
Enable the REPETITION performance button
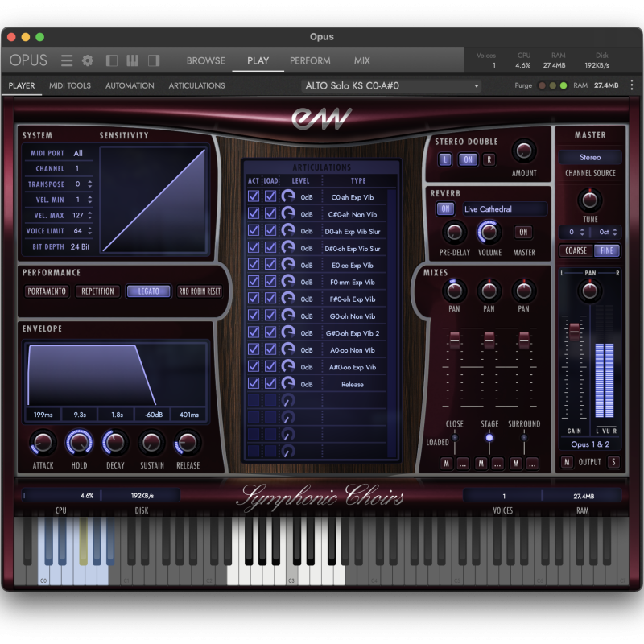click(x=97, y=291)
